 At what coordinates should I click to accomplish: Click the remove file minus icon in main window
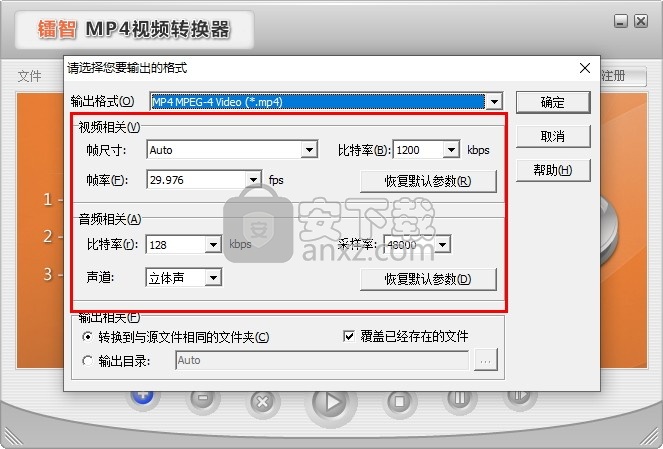click(203, 399)
